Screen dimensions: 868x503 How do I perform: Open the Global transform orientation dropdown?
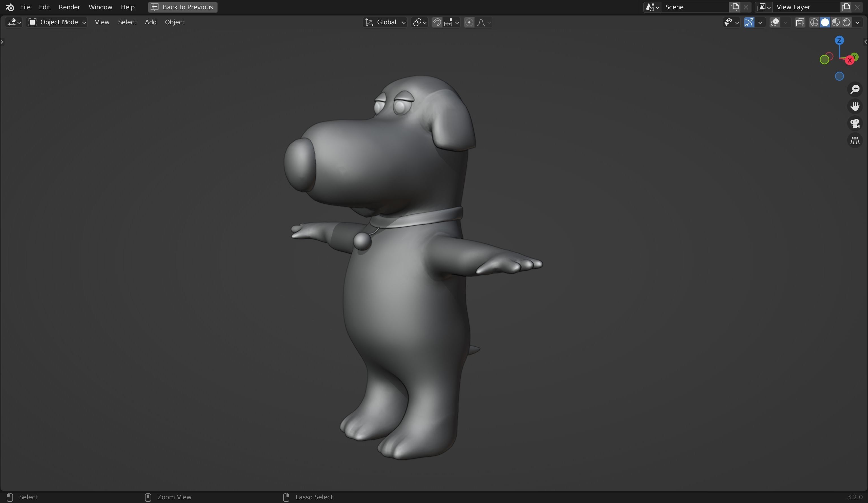(385, 22)
